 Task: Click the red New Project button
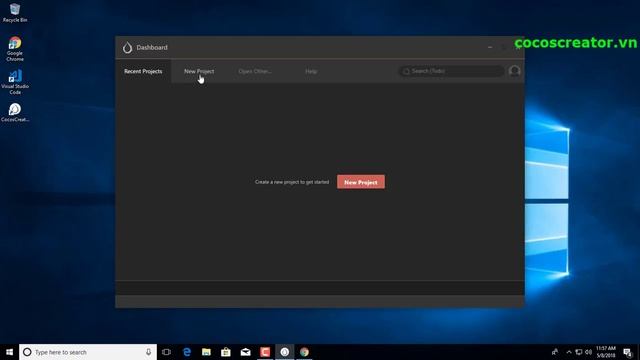click(361, 182)
